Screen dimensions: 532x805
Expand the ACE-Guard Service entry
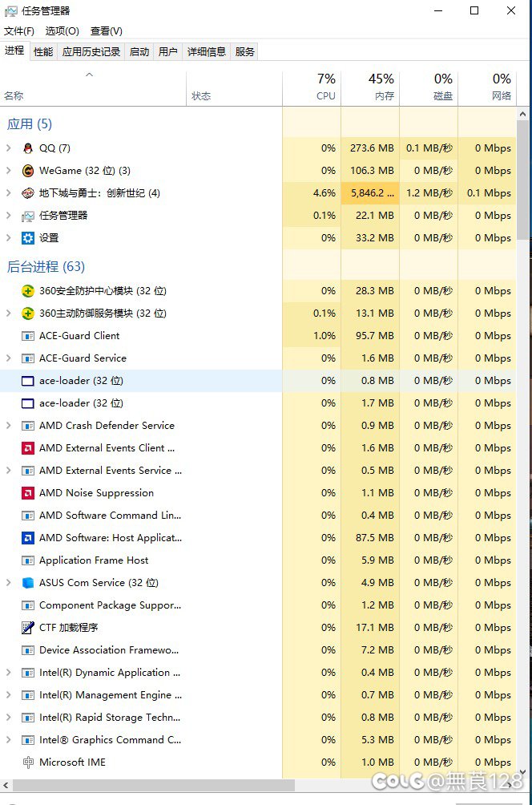click(8, 358)
